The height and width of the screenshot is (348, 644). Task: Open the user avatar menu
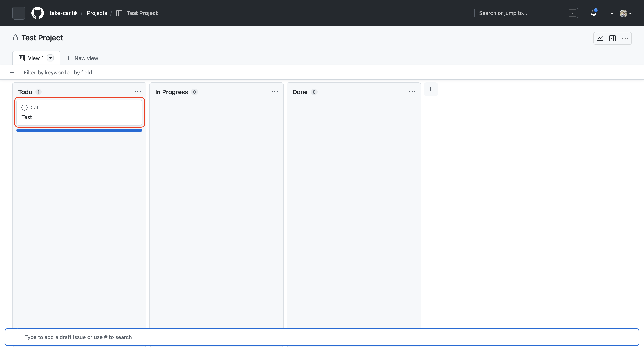click(625, 13)
